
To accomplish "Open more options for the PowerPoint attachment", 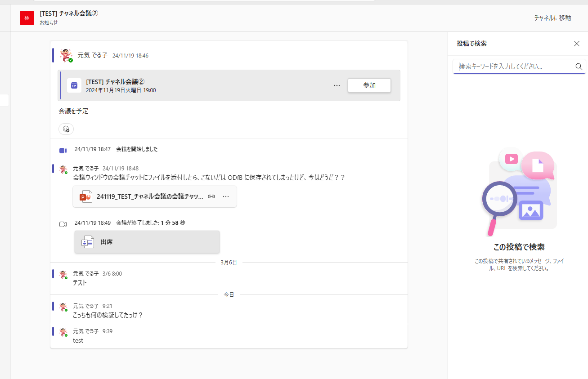I will tap(226, 196).
